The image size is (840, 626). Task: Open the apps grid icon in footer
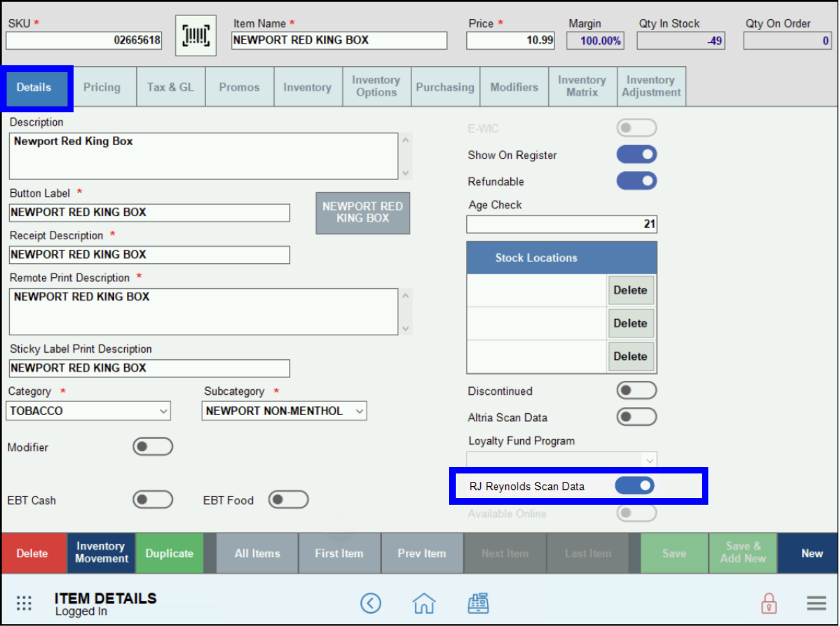point(24,603)
